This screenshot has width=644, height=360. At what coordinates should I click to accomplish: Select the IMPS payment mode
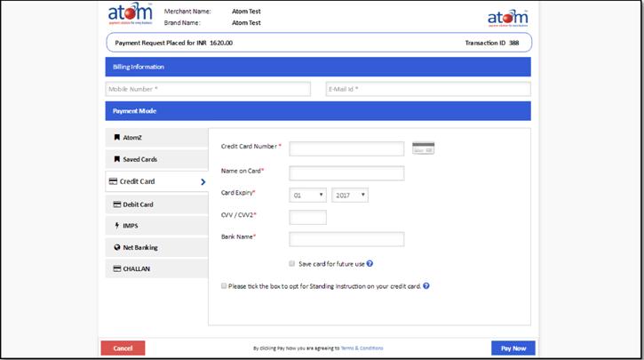(157, 226)
